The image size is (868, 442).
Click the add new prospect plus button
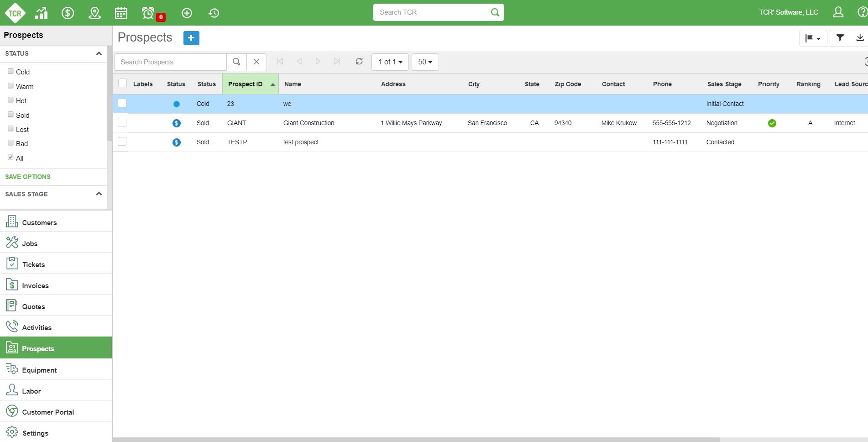(x=191, y=38)
